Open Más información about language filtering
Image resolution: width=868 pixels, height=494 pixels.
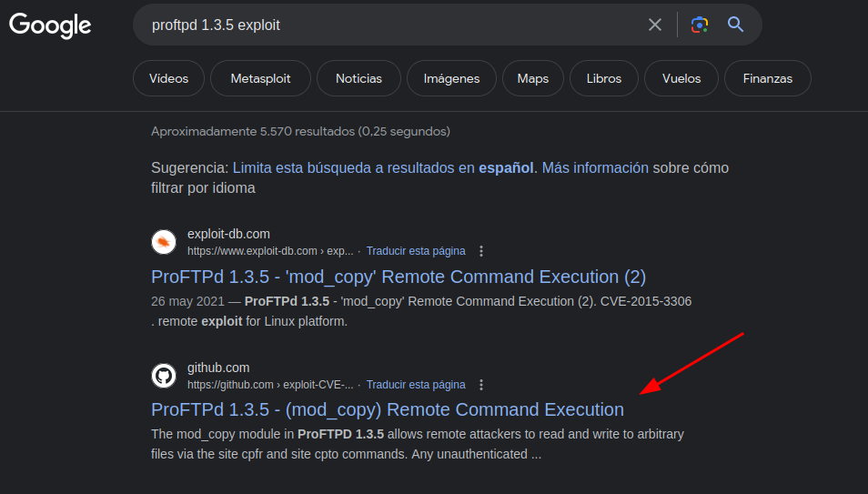(x=595, y=167)
